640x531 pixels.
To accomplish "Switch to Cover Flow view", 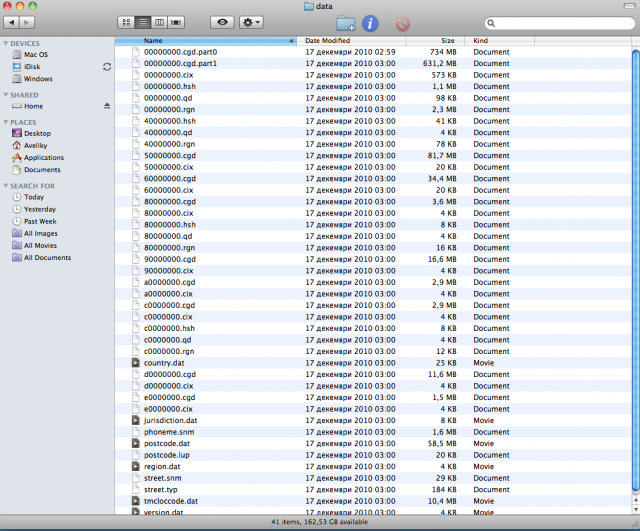I will point(177,21).
